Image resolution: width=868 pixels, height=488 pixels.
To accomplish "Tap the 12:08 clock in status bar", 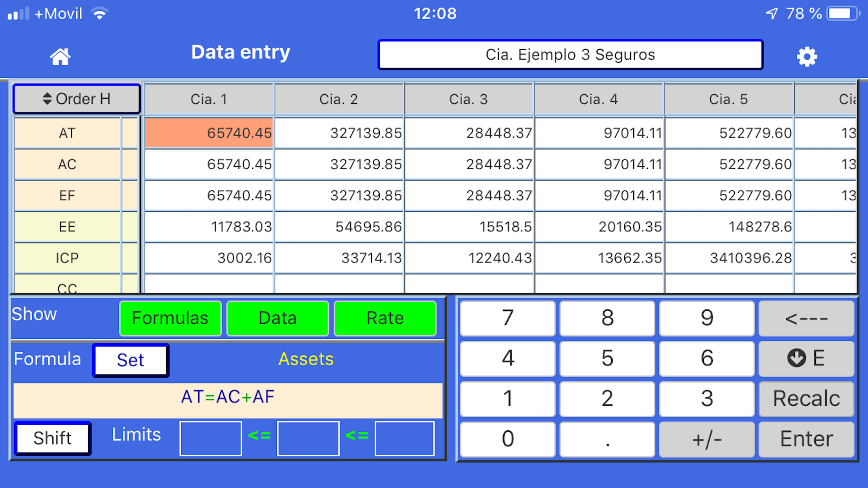I will pyautogui.click(x=435, y=14).
